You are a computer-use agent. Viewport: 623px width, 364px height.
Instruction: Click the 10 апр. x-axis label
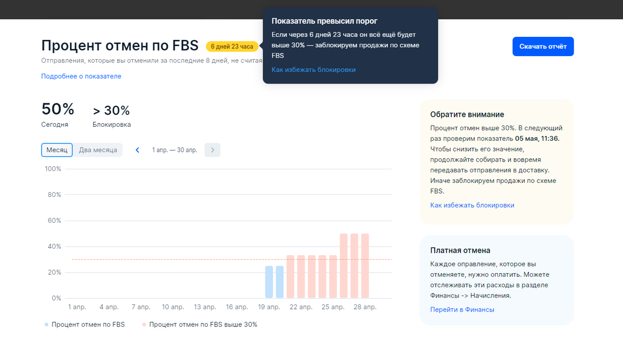[173, 307]
